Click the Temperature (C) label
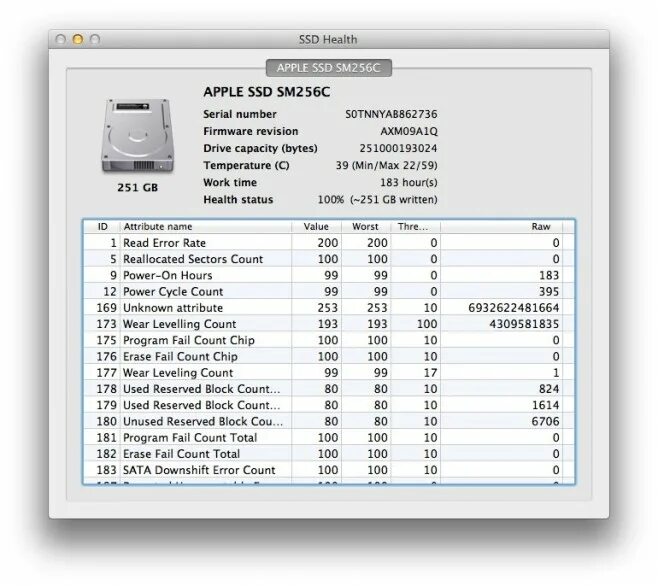 point(246,165)
